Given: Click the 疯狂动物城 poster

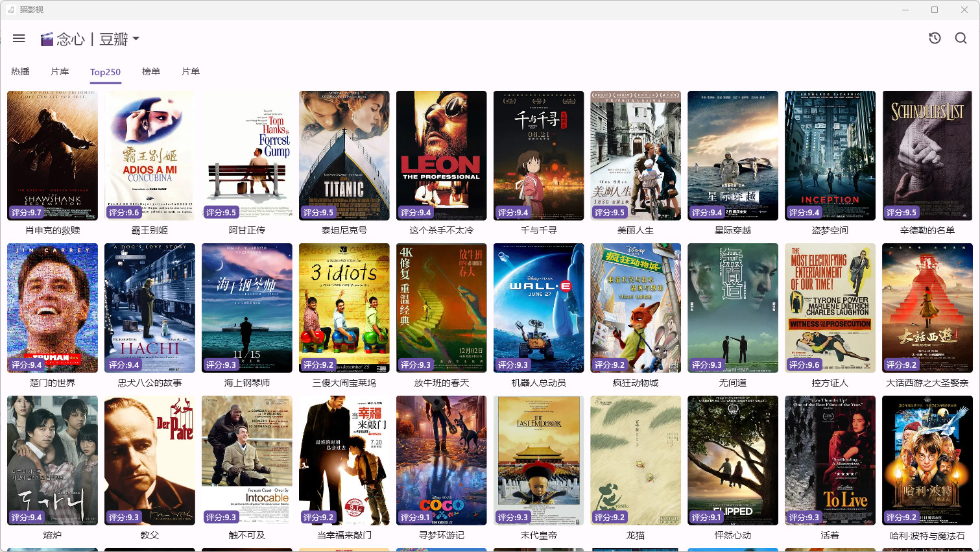Looking at the screenshot, I should [636, 308].
